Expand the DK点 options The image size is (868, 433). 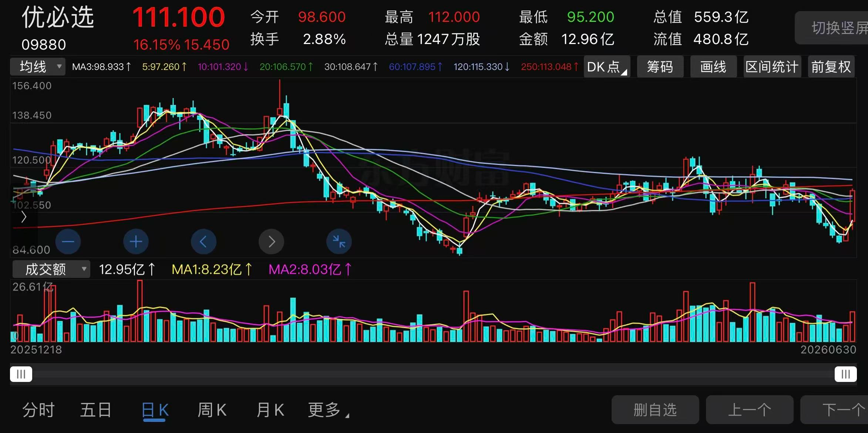(x=607, y=67)
